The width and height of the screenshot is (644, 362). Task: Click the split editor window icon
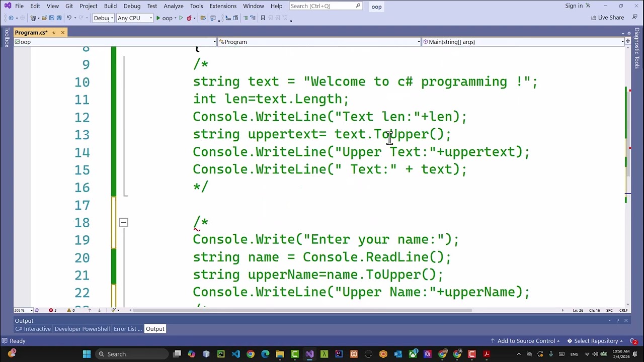[628, 42]
